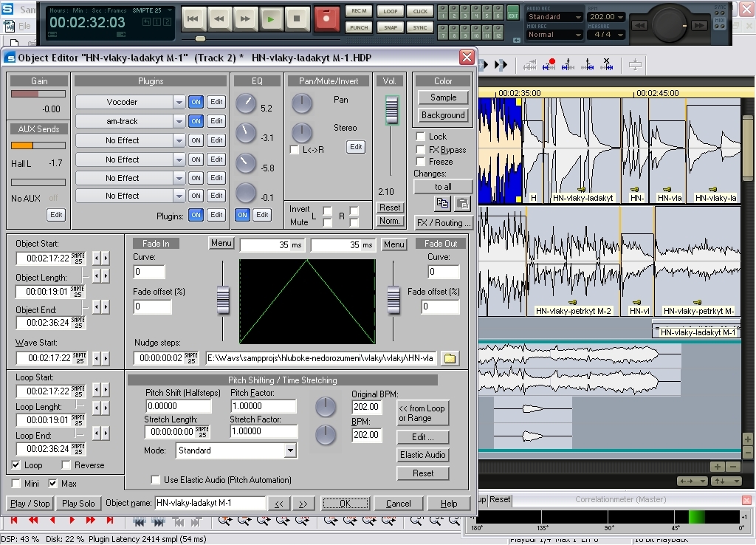Click the Elastic Audio button
This screenshot has width=756, height=545.
[423, 455]
